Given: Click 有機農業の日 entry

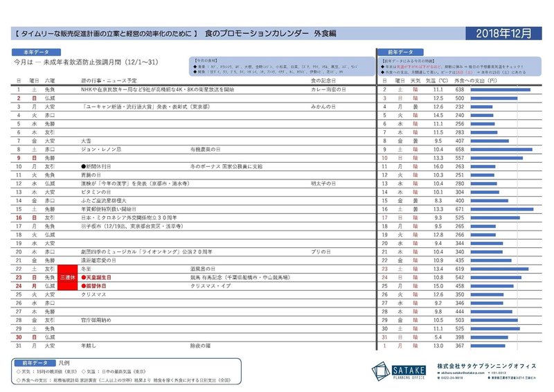Looking at the screenshot, I should pyautogui.click(x=205, y=149).
